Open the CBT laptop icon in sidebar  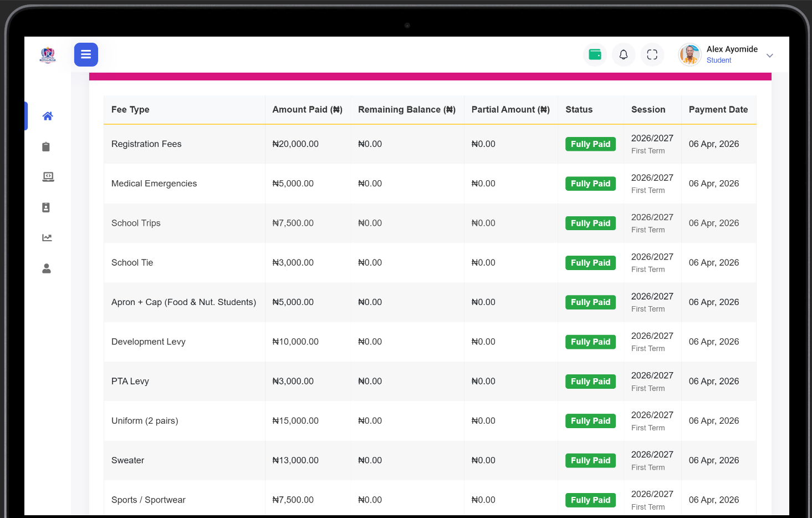point(48,177)
